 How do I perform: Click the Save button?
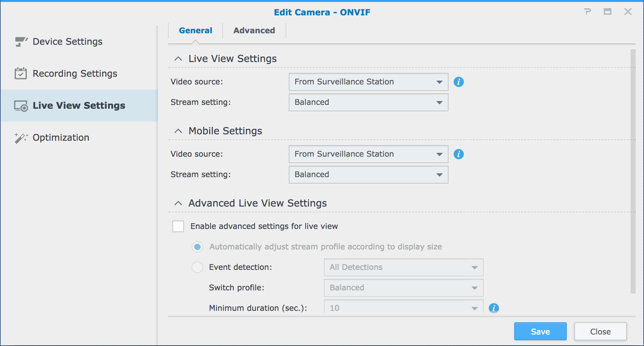pos(540,331)
